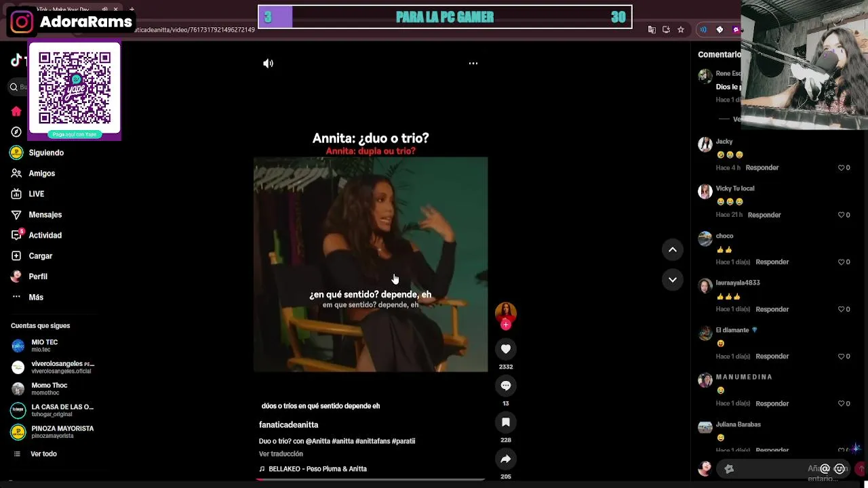Viewport: 868px width, 488px height.
Task: Like lauraayala4833's comment heart
Action: 842,309
